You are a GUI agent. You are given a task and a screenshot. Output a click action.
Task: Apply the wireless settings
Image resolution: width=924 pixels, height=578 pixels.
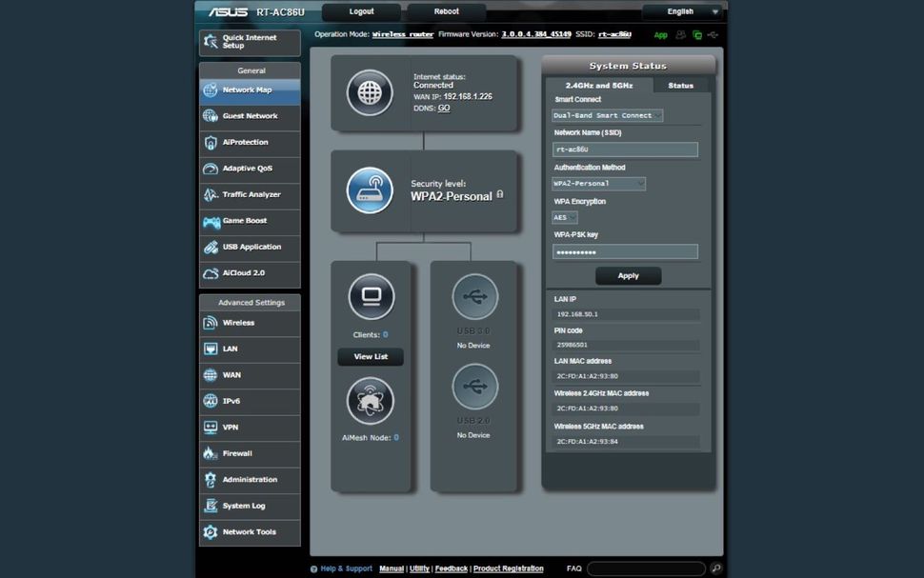pyautogui.click(x=628, y=276)
